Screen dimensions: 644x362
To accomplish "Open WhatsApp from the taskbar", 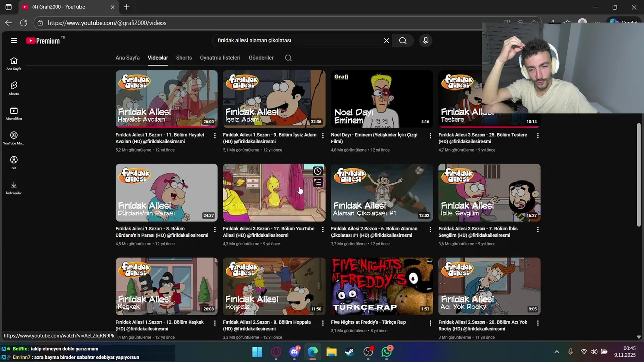I will point(386,352).
